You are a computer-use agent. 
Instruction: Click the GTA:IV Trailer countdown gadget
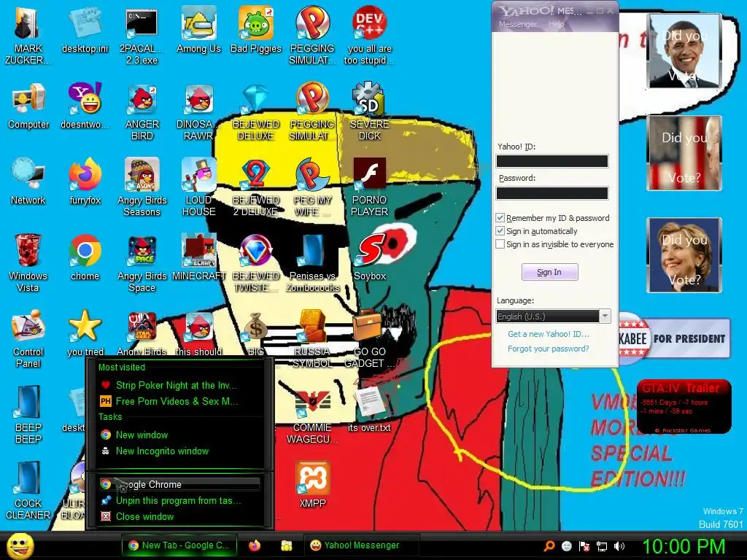[x=684, y=407]
